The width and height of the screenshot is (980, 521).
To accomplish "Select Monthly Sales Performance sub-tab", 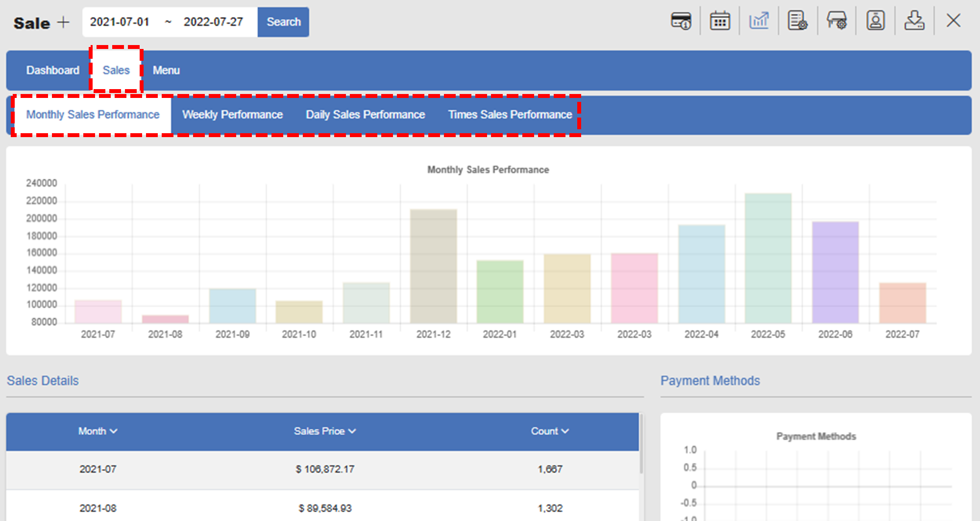I will pyautogui.click(x=93, y=115).
